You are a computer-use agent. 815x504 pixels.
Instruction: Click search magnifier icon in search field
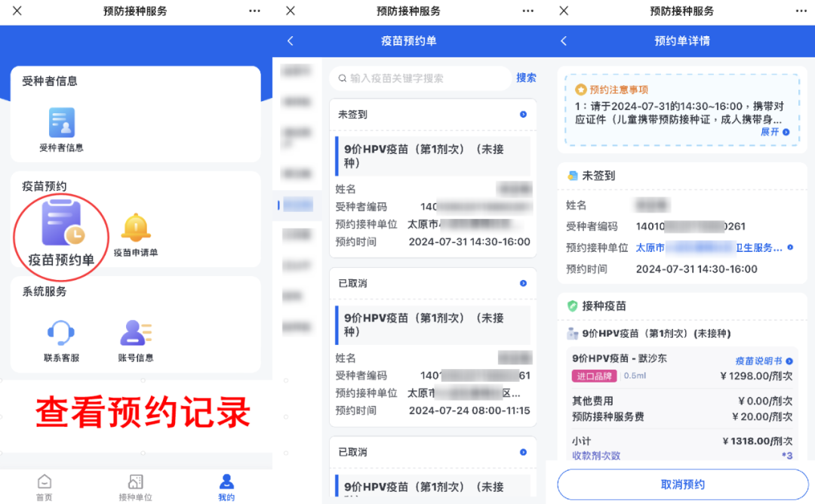(343, 78)
